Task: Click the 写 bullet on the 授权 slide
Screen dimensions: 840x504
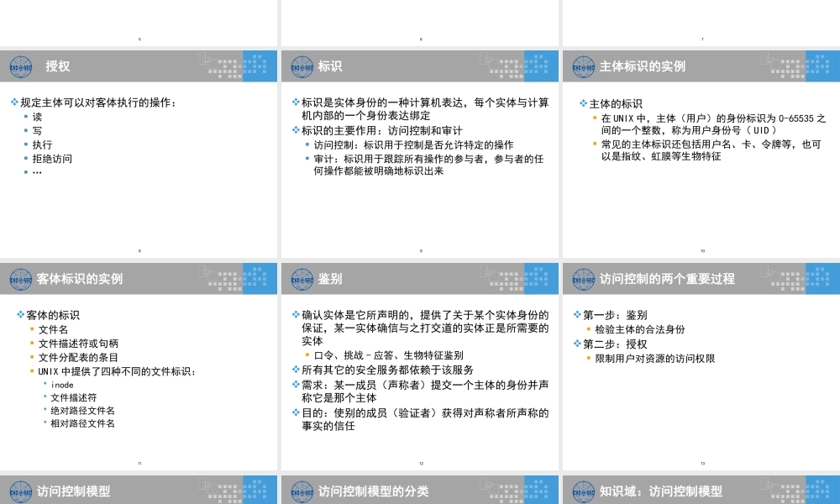Action: (x=38, y=131)
